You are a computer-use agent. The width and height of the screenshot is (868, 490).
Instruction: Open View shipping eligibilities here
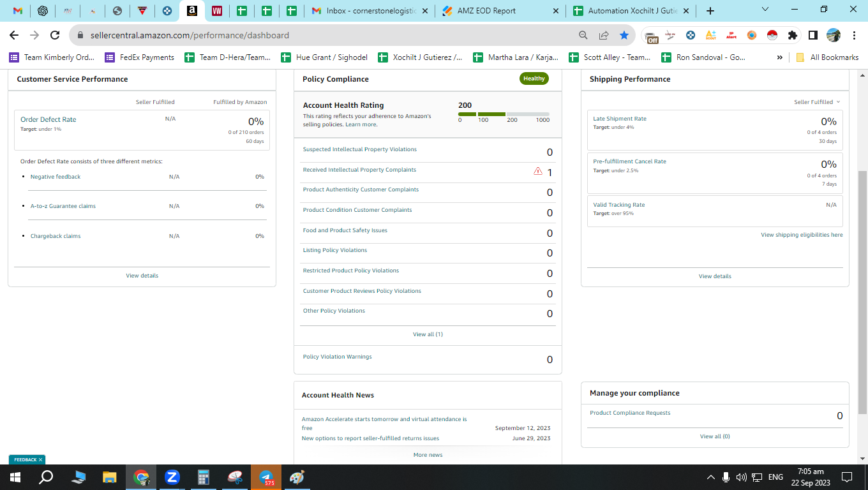[x=802, y=235]
